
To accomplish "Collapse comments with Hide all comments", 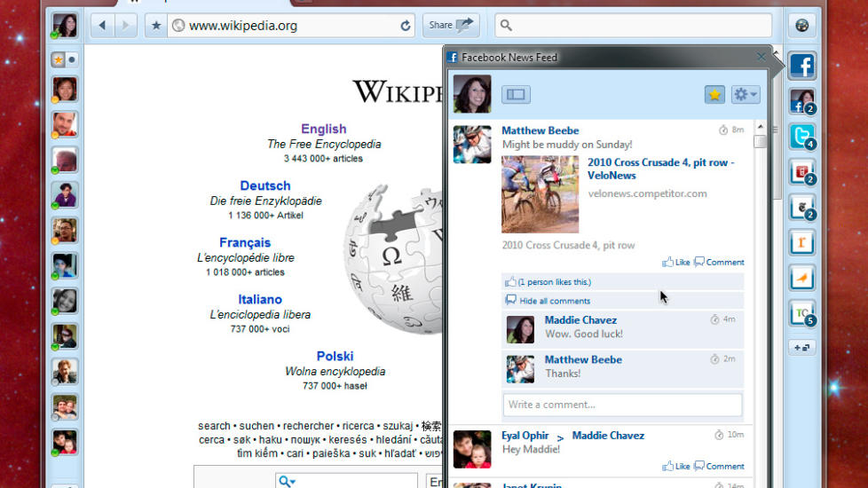I will tap(554, 301).
